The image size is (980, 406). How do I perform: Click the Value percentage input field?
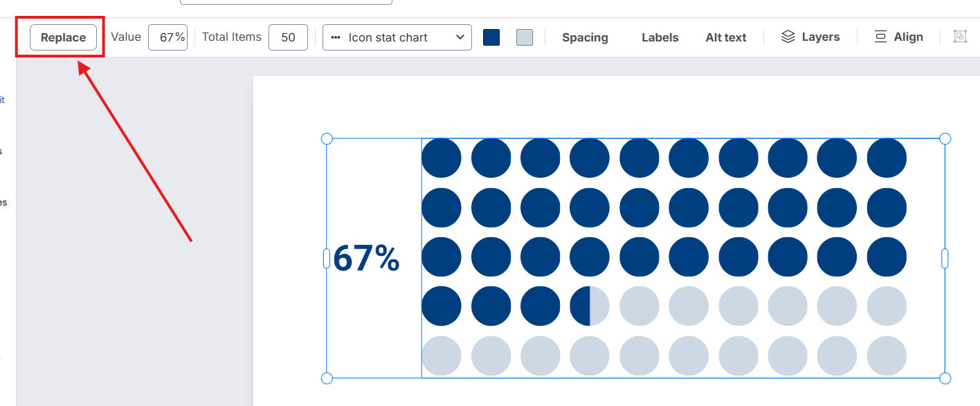168,37
